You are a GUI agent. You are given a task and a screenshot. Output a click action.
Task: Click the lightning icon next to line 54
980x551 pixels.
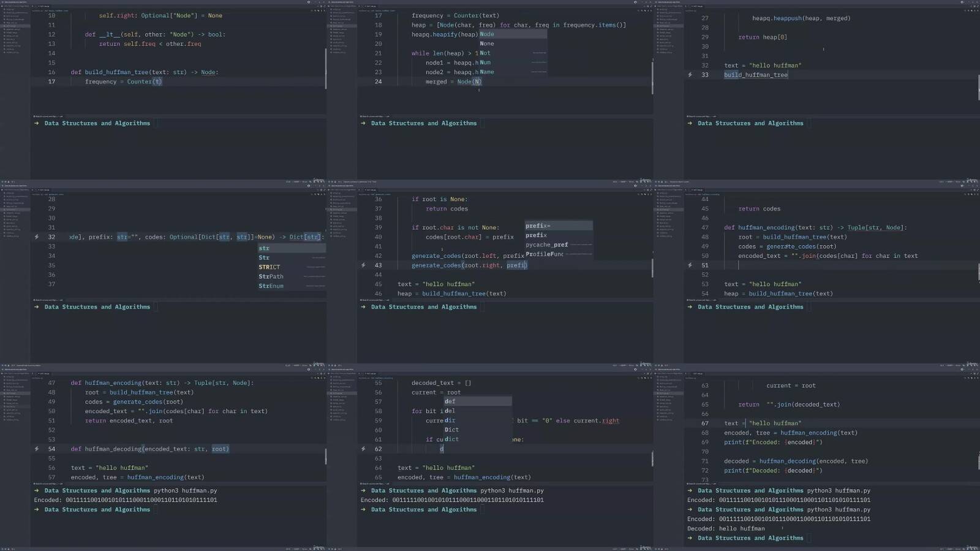pyautogui.click(x=37, y=449)
